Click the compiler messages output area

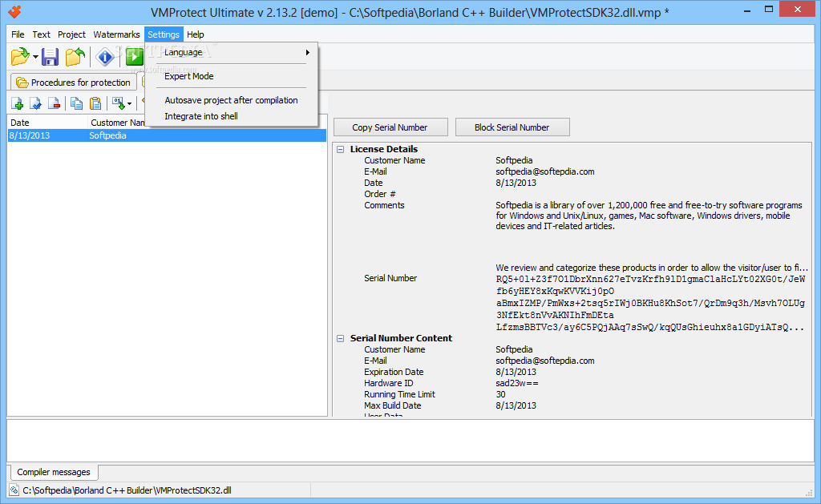pos(410,440)
